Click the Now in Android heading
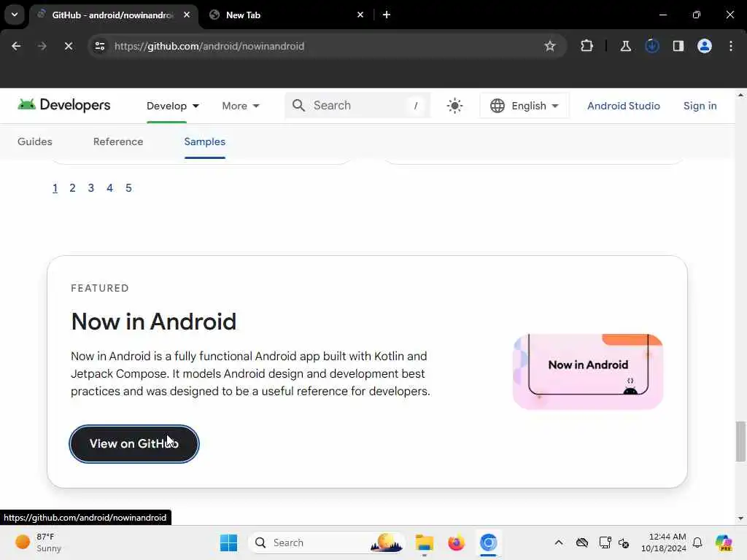 point(153,322)
